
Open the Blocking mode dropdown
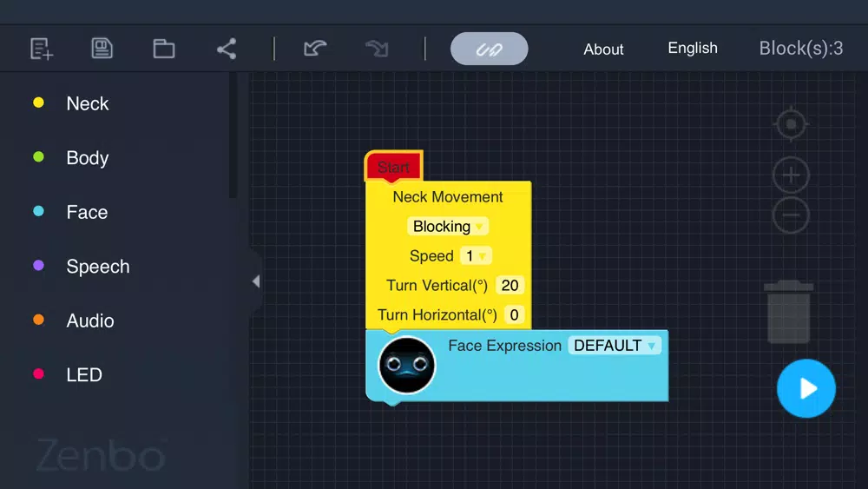pos(448,227)
